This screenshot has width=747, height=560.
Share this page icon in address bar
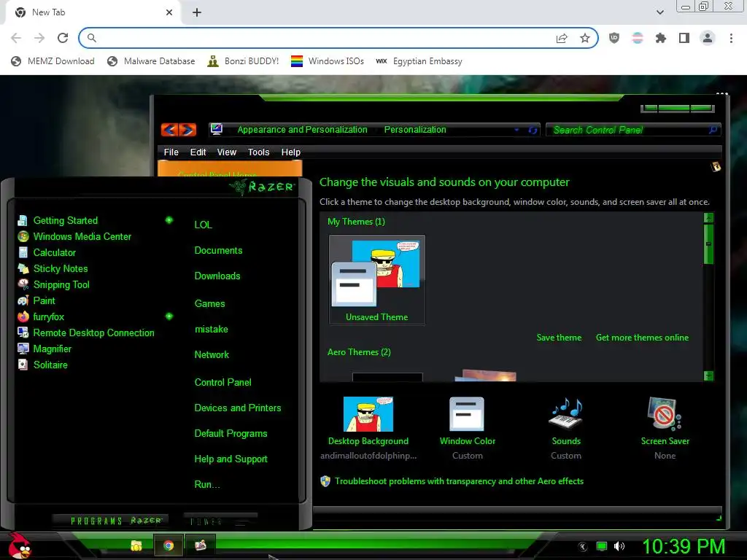562,38
